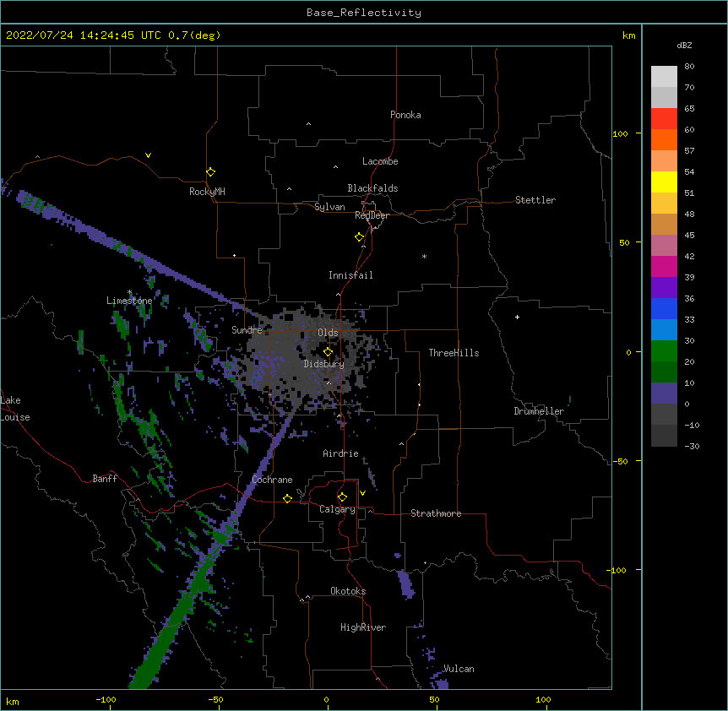728x711 pixels.
Task: Select the Blackfalds label
Action: tap(372, 188)
